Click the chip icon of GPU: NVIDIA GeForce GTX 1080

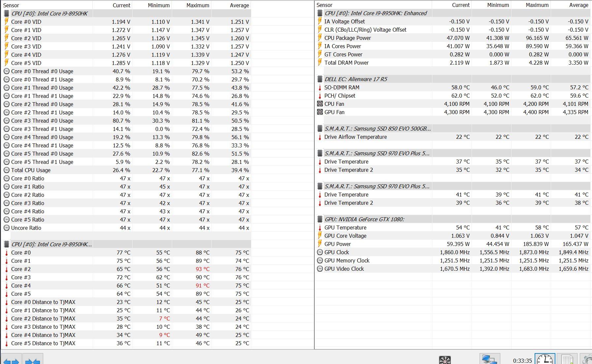point(320,219)
